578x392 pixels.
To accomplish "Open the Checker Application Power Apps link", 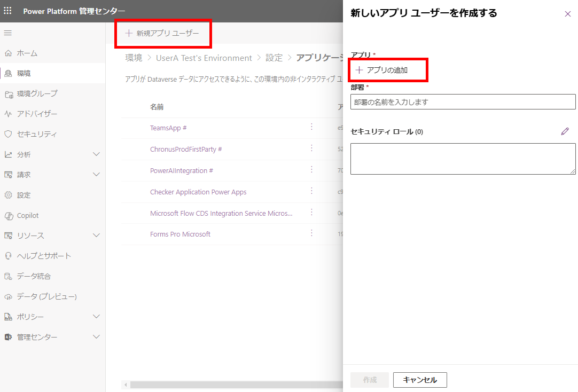I will [198, 192].
